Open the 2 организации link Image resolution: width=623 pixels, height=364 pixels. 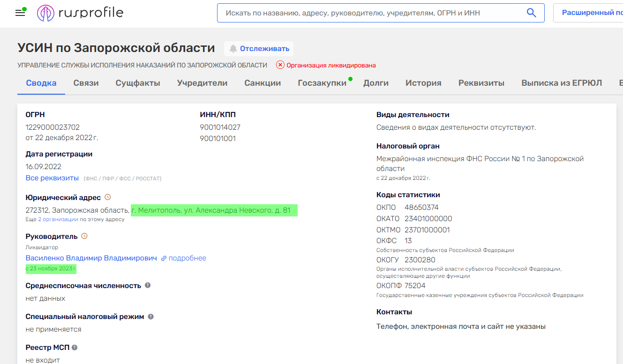click(x=58, y=219)
